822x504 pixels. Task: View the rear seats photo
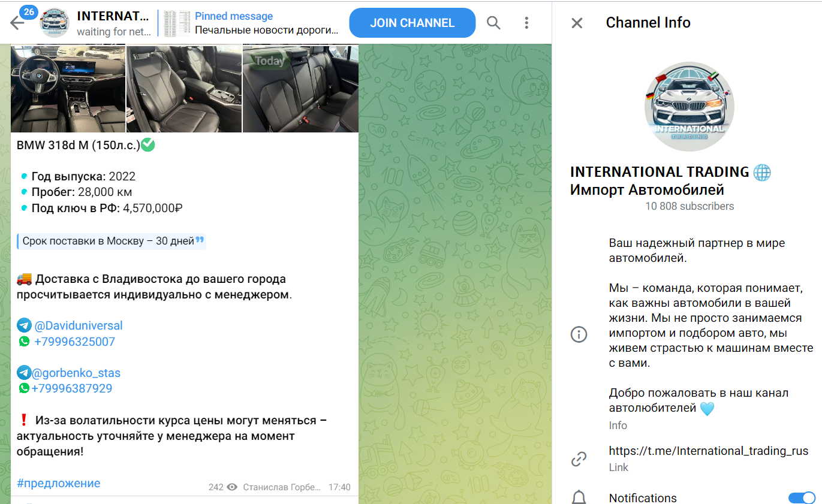[x=300, y=89]
